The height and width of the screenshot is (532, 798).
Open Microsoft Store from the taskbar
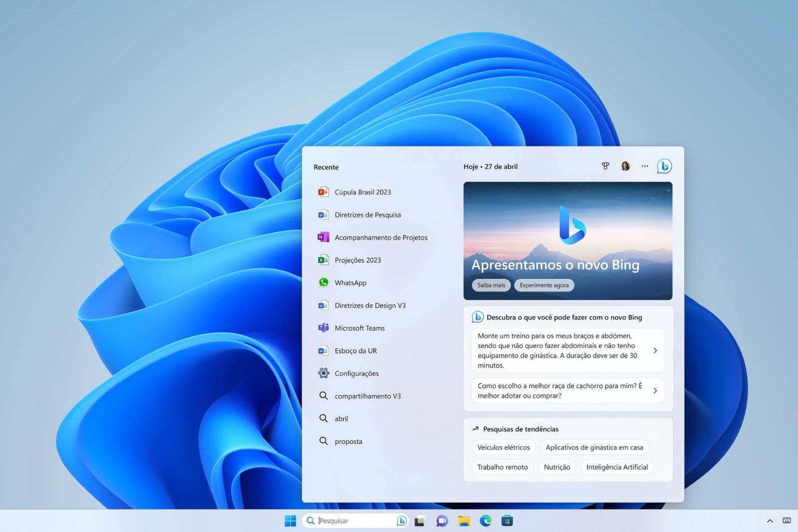(x=507, y=520)
